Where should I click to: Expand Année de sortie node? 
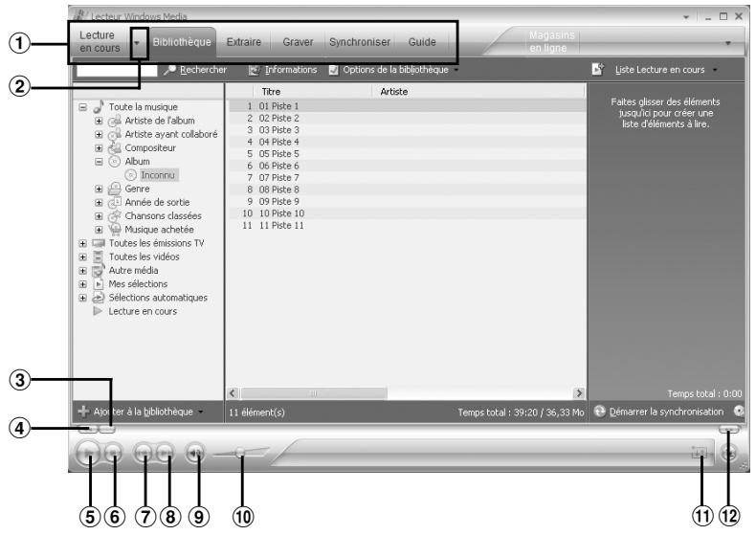point(99,203)
